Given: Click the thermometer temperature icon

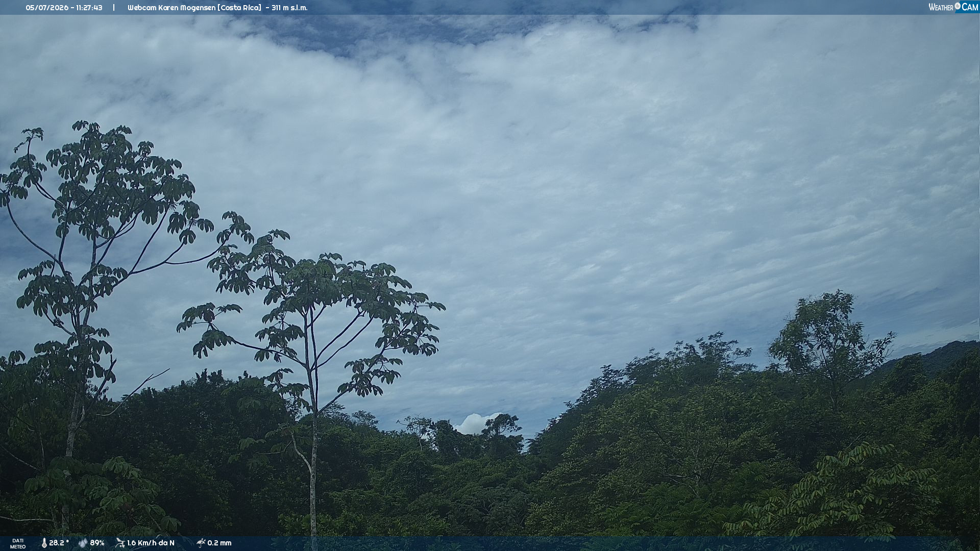Looking at the screenshot, I should coord(44,543).
